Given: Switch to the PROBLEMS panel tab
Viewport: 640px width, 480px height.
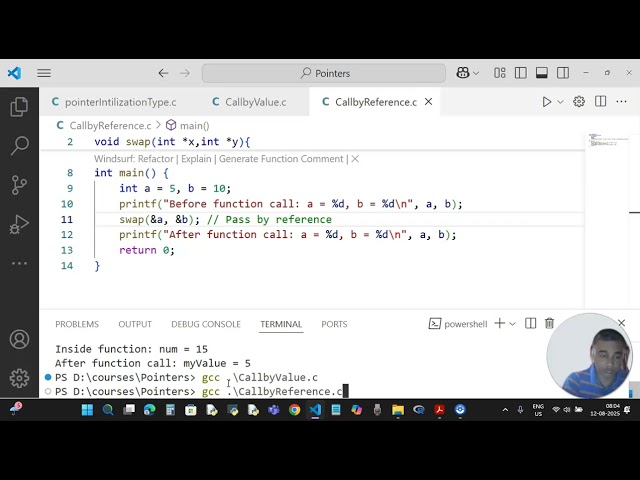Looking at the screenshot, I should point(77,324).
